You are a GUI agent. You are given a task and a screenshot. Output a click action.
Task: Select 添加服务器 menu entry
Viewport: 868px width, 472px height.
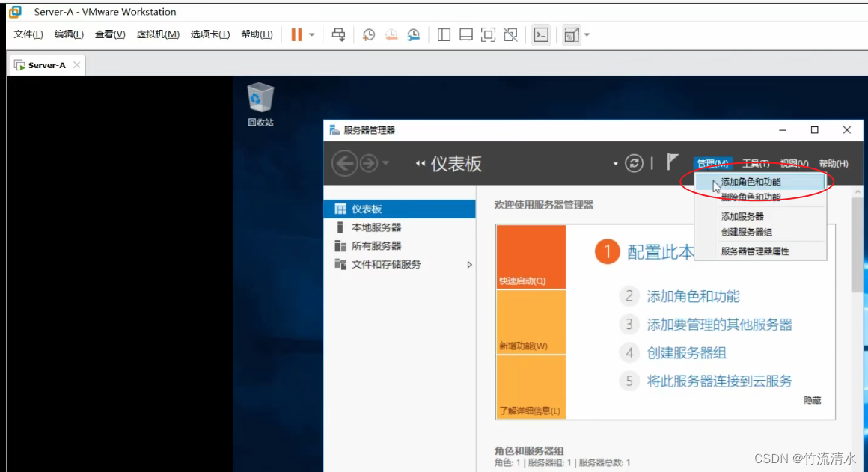[760, 216]
